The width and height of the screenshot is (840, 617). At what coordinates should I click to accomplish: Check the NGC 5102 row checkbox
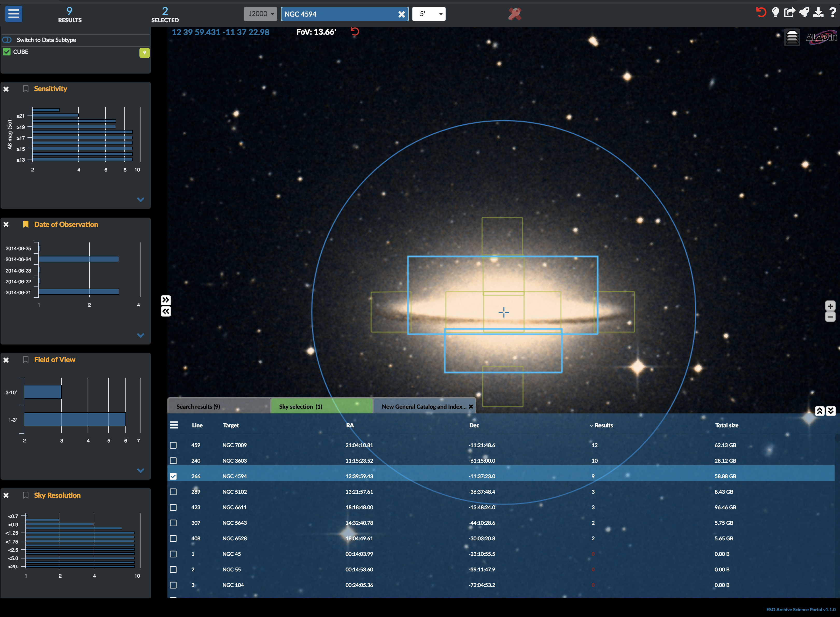tap(173, 492)
